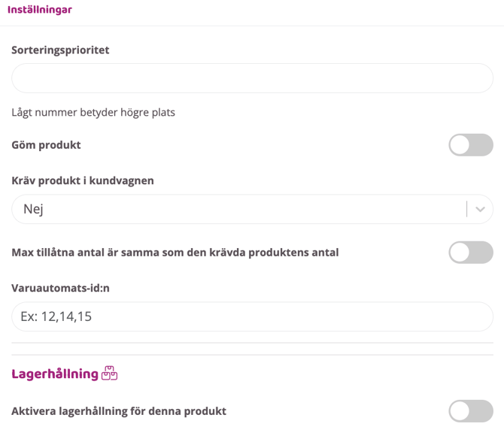
Task: Select the Nej value in the dropdown
Action: click(x=34, y=209)
